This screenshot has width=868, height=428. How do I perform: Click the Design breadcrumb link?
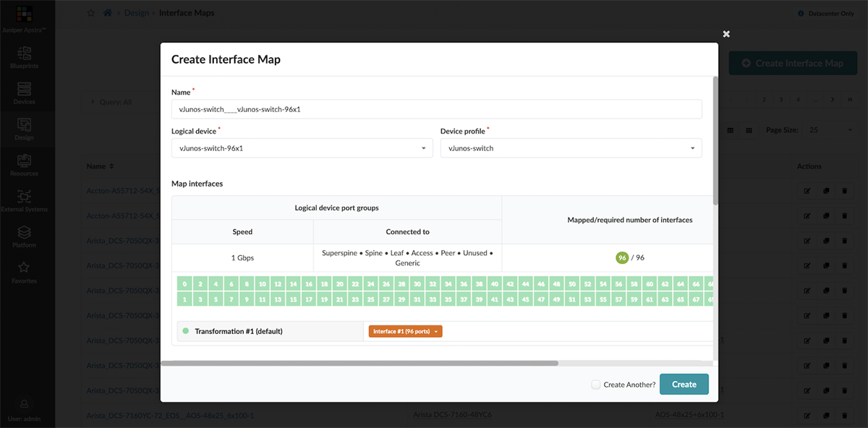point(137,12)
